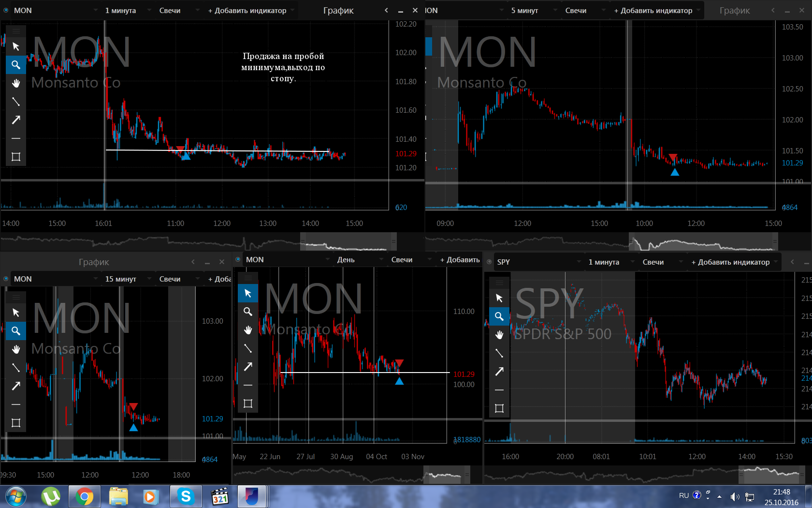
Task: Launch Chrome from the Windows taskbar
Action: click(x=85, y=496)
